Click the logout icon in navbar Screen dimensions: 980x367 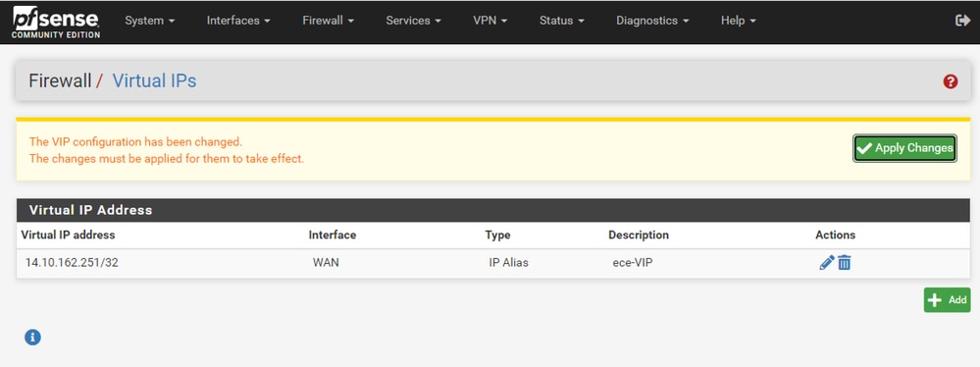pyautogui.click(x=962, y=21)
